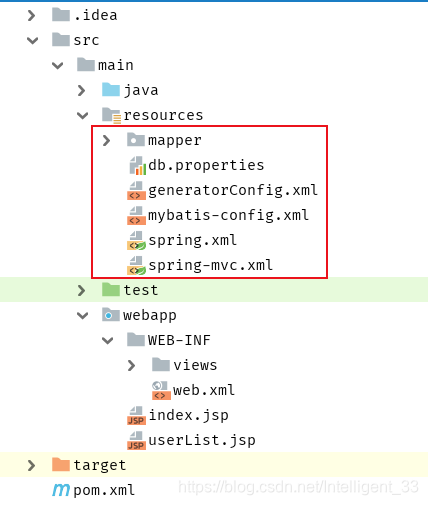Open the generatorConfig.xml file name

(233, 191)
